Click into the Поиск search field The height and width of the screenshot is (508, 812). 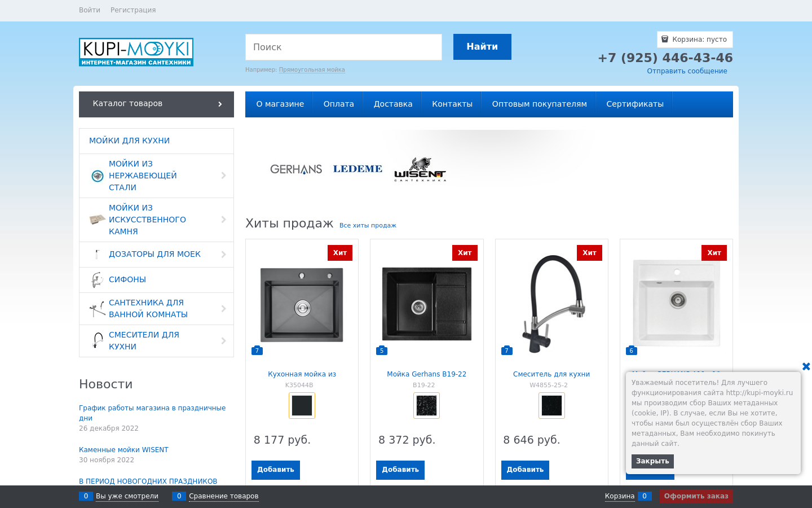point(343,47)
